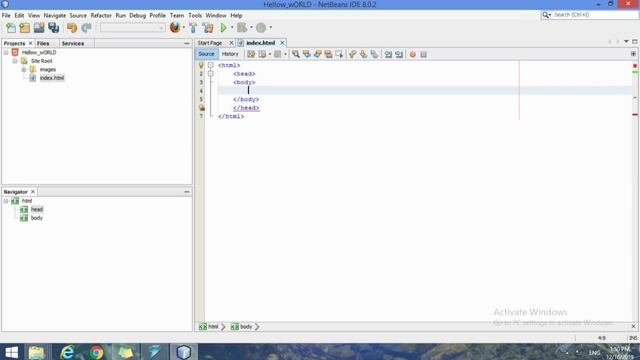
Task: Click Clean and Build Project icon
Action: [208, 28]
